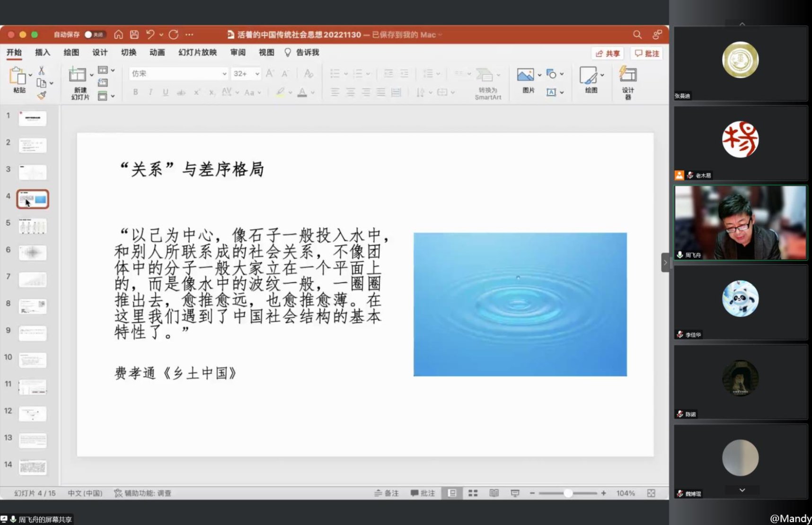
Task: Click the Comments button in ribbon
Action: [x=647, y=53]
